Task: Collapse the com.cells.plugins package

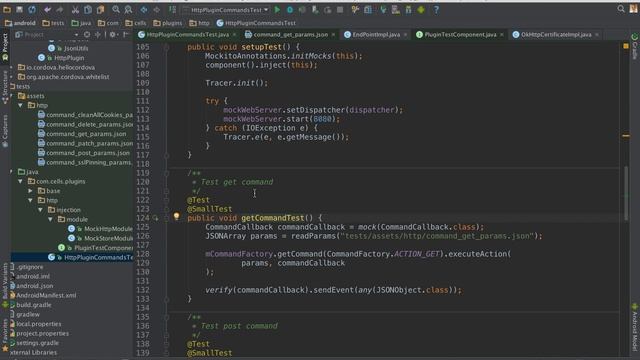Action: coord(20,181)
